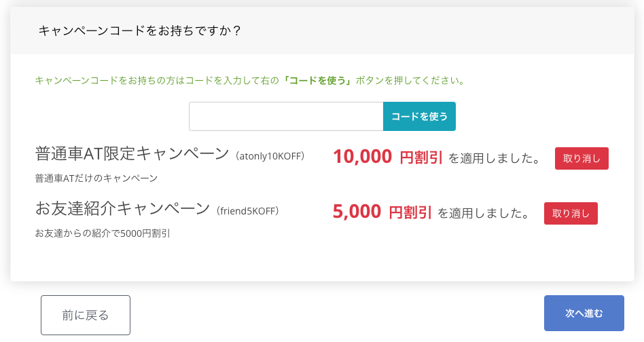
Task: Click the キャンペーンコードをお持ちですか？ heading
Action: pyautogui.click(x=140, y=31)
